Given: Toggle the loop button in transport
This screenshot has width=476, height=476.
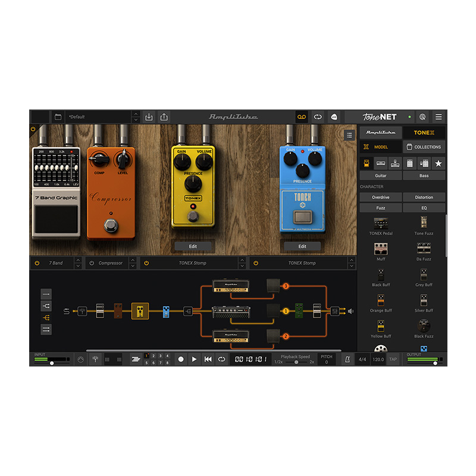Looking at the screenshot, I should click(x=221, y=359).
